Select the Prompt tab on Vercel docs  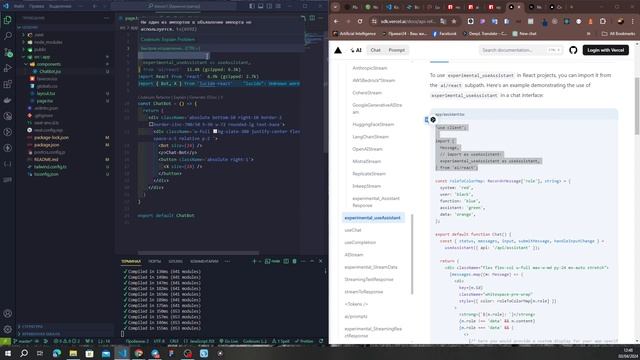[x=396, y=50]
